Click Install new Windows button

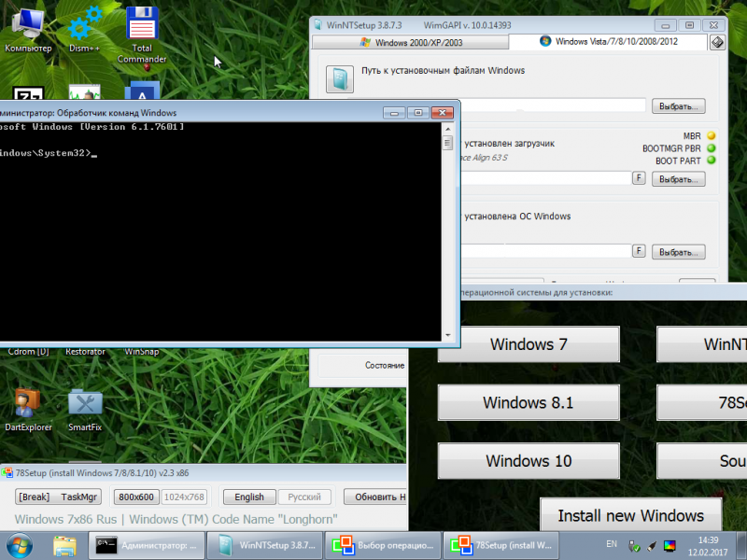[631, 515]
